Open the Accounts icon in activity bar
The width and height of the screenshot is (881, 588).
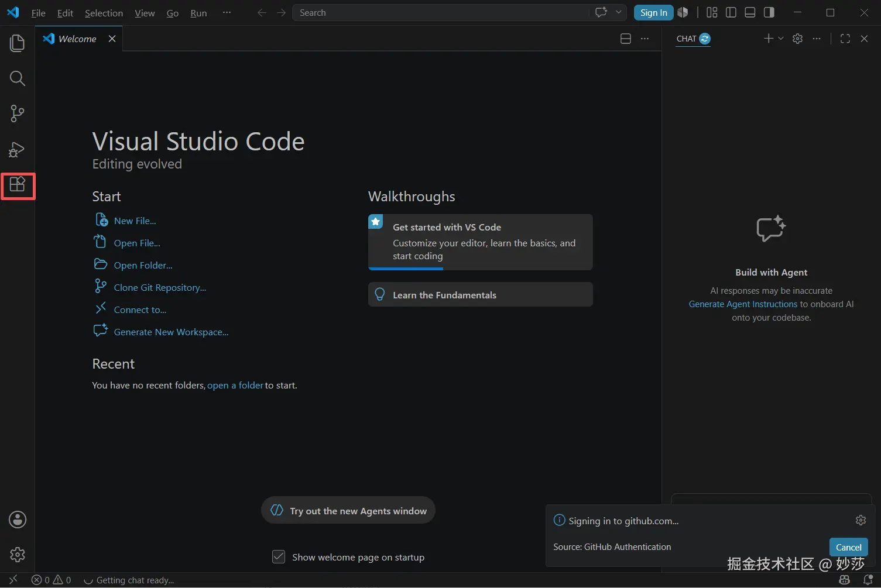pos(18,520)
